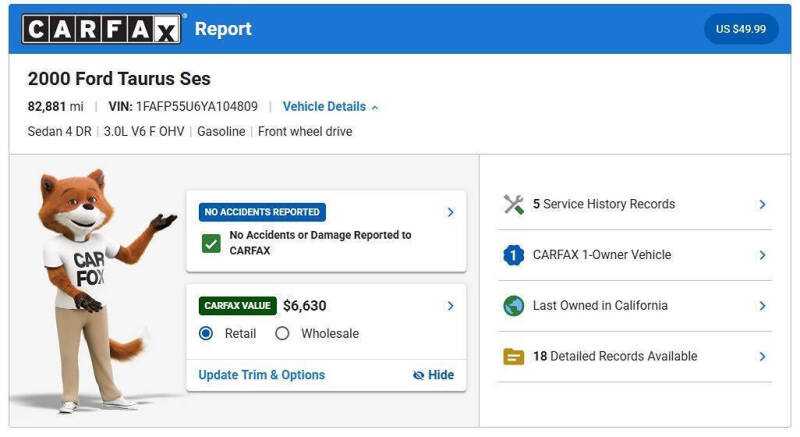800x437 pixels.
Task: Click the wrench and screwdriver service icon
Action: coord(514,204)
